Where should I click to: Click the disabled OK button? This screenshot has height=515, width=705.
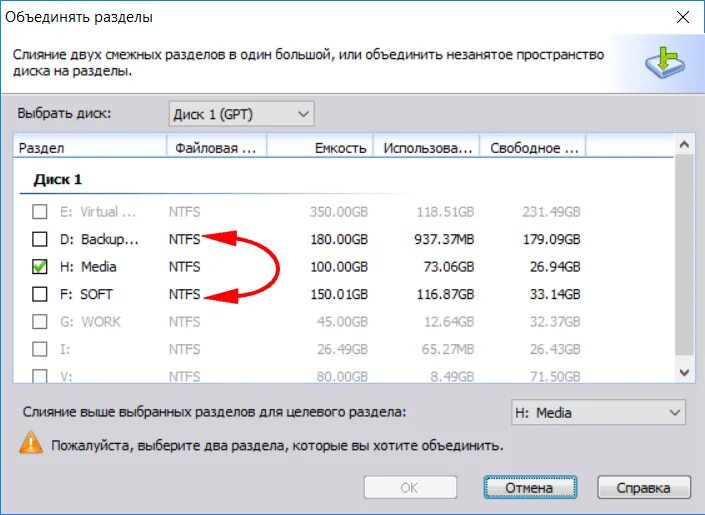pos(411,488)
